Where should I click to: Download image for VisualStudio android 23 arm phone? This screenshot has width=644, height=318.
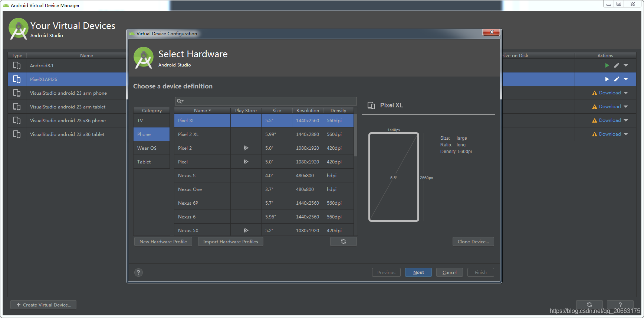(x=610, y=93)
